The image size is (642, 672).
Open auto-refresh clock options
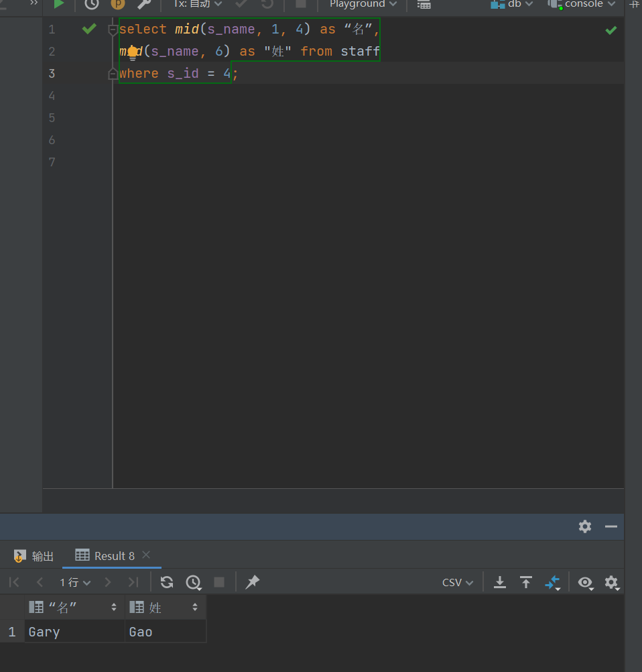tap(194, 582)
